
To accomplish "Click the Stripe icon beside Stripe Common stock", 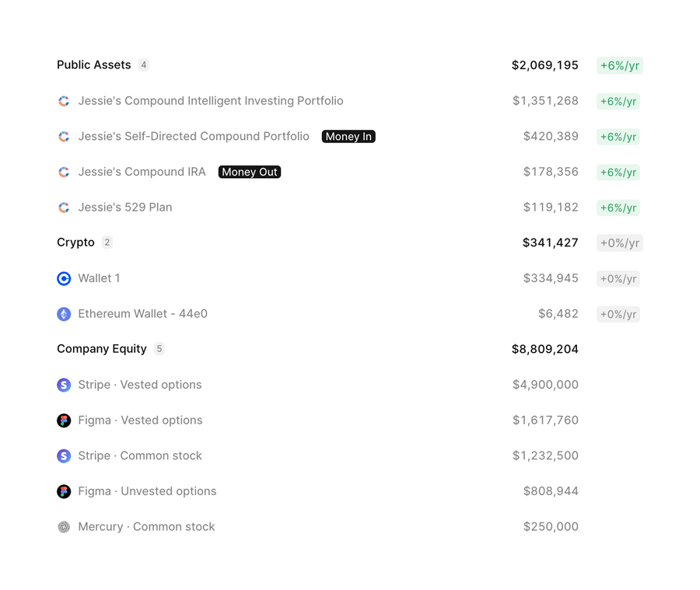I will (64, 456).
